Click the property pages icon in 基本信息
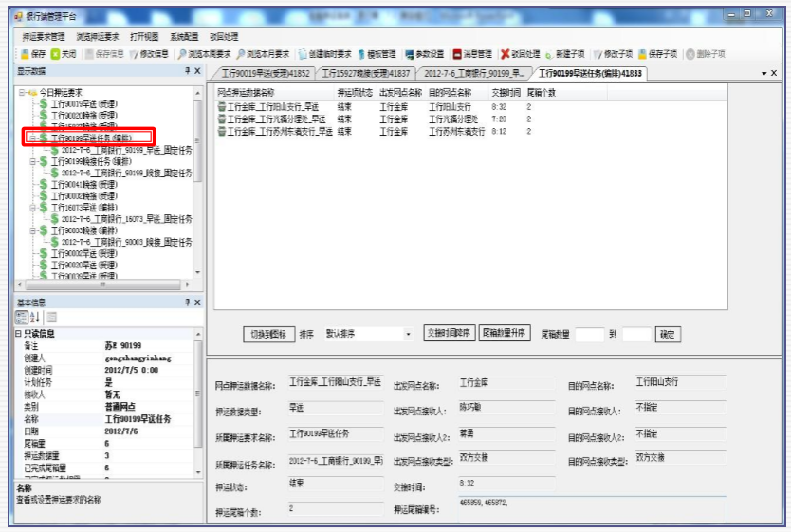 click(x=51, y=317)
